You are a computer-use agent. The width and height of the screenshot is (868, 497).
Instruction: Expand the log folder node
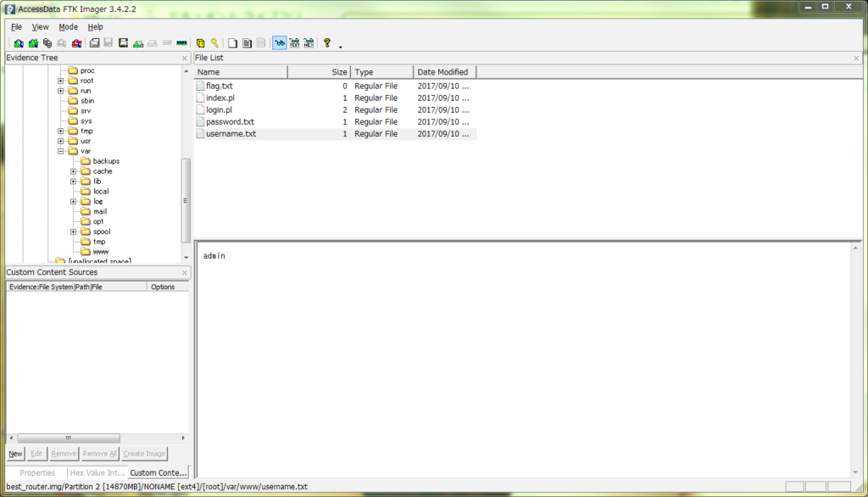(x=73, y=202)
